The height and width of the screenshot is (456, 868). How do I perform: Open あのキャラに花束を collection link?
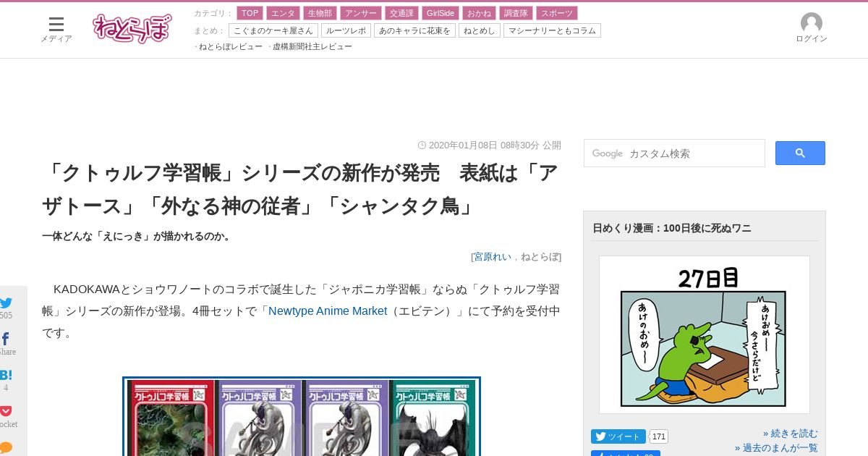[414, 30]
